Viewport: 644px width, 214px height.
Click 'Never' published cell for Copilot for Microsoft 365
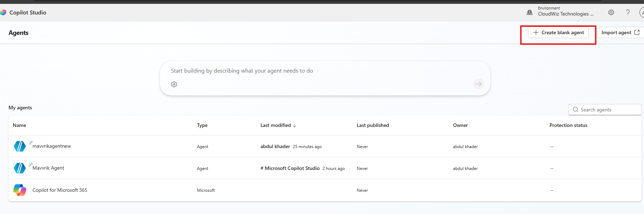362,190
